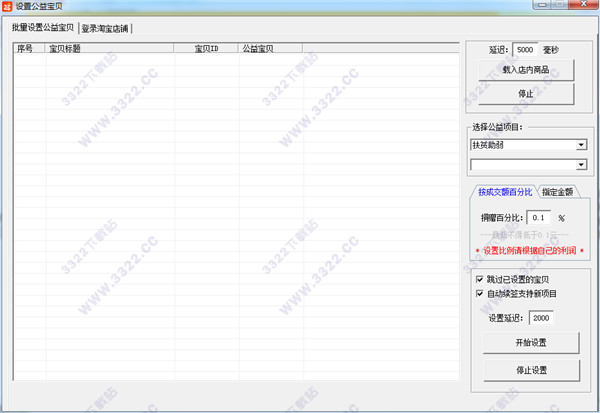Click 停止设置 button

tap(532, 370)
